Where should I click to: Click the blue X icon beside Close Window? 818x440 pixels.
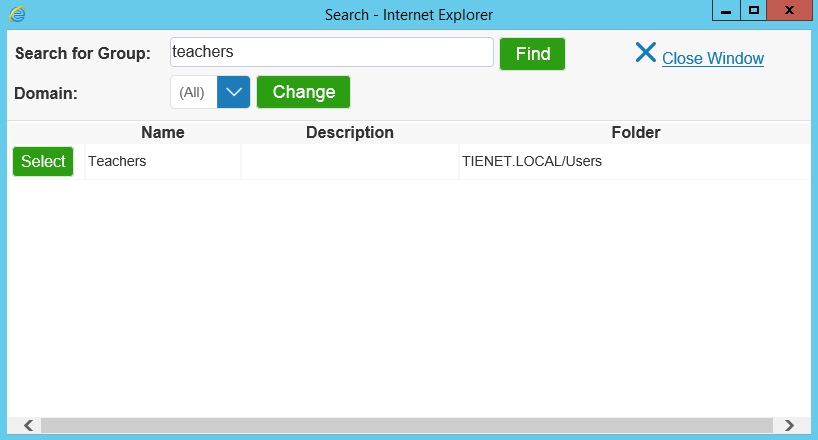point(645,53)
